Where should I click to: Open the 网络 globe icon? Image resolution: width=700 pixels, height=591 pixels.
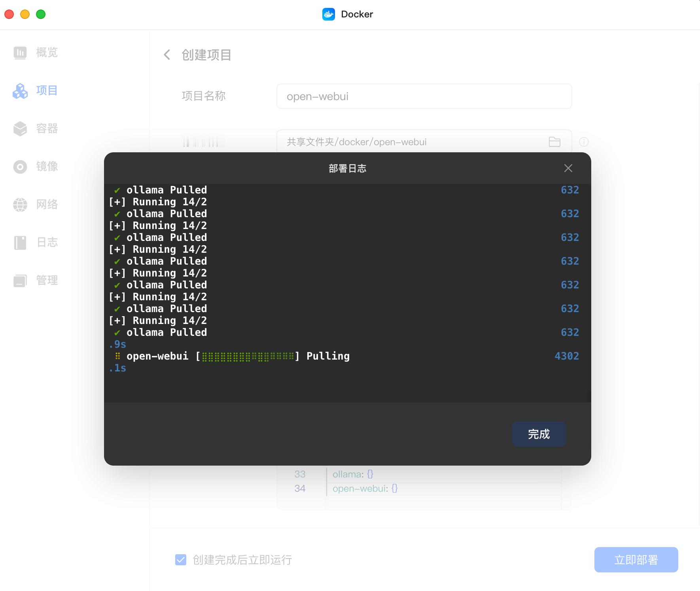pyautogui.click(x=20, y=205)
